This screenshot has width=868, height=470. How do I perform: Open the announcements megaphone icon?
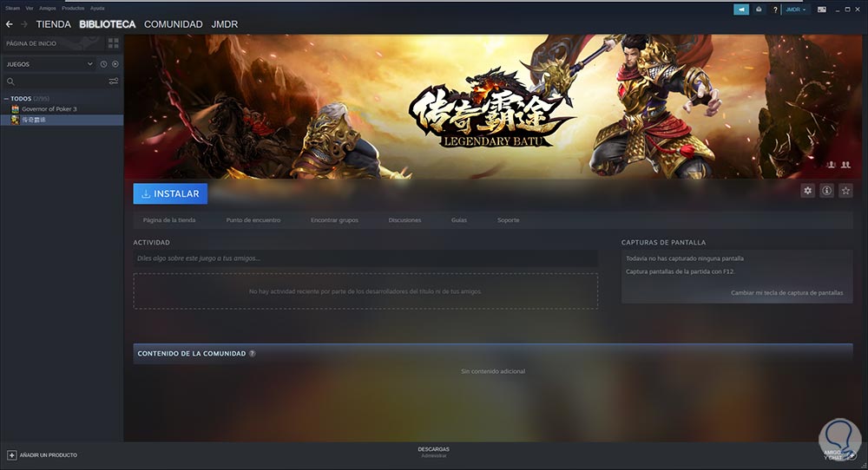741,10
